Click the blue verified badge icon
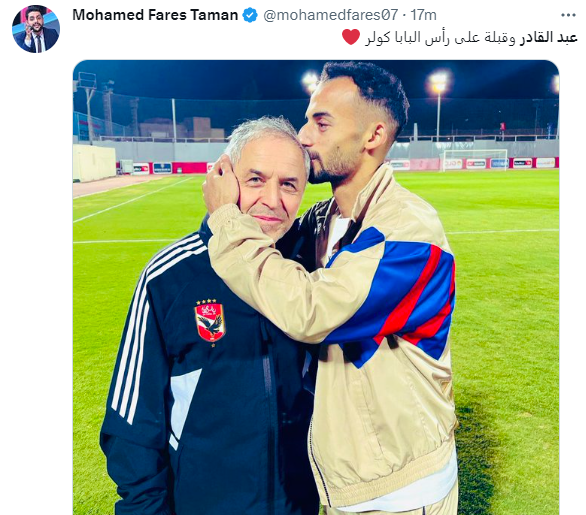 [250, 15]
